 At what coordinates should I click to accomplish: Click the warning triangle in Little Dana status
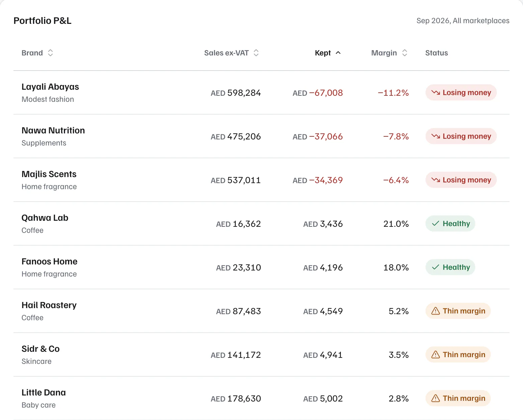(436, 398)
